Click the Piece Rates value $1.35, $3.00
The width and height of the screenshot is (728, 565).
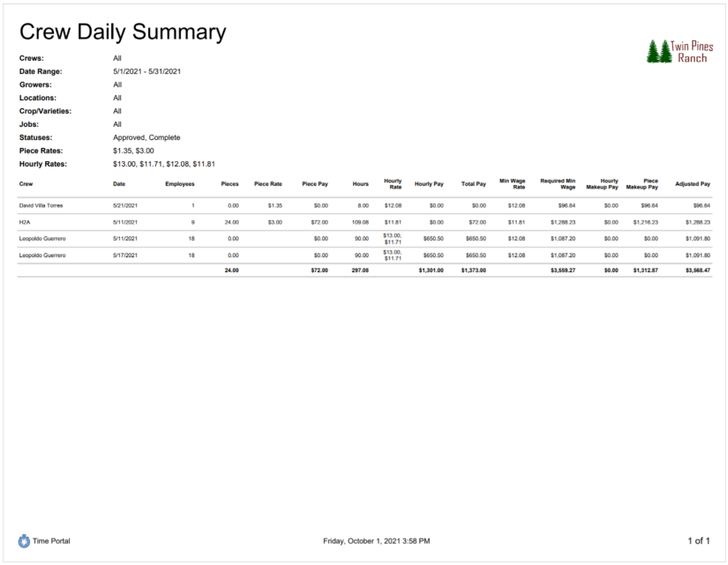point(133,151)
